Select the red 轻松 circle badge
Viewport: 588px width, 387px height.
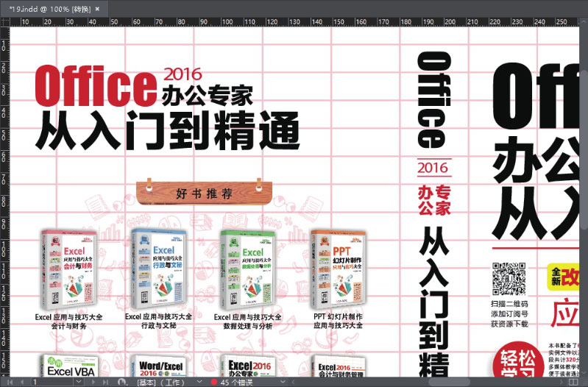(518, 361)
